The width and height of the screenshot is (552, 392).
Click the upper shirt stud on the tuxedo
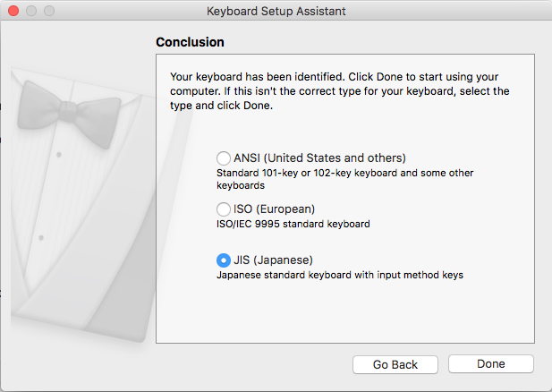pos(59,155)
